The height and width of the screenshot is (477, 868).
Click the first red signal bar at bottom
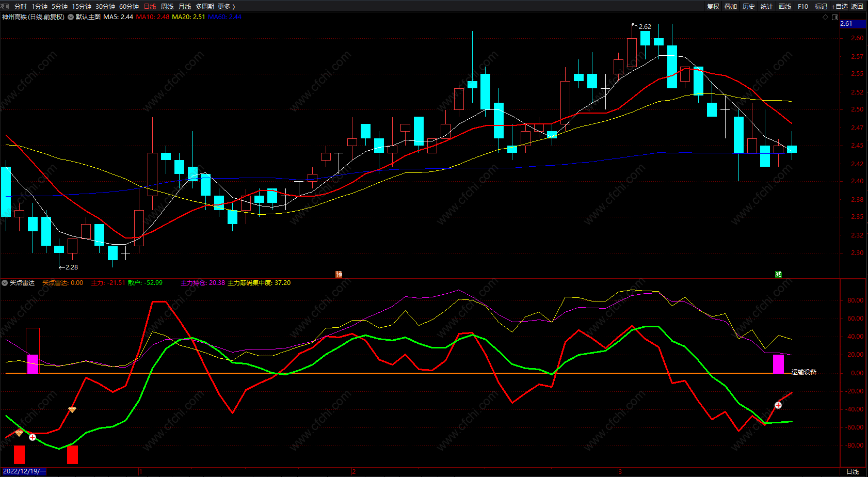click(x=19, y=455)
